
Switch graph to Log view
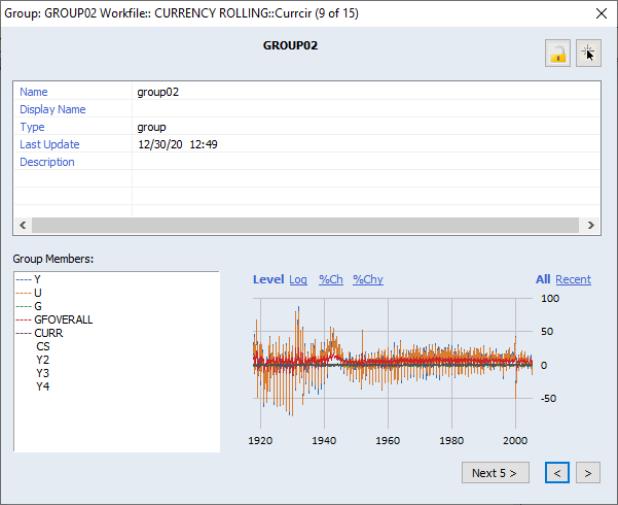coord(298,280)
